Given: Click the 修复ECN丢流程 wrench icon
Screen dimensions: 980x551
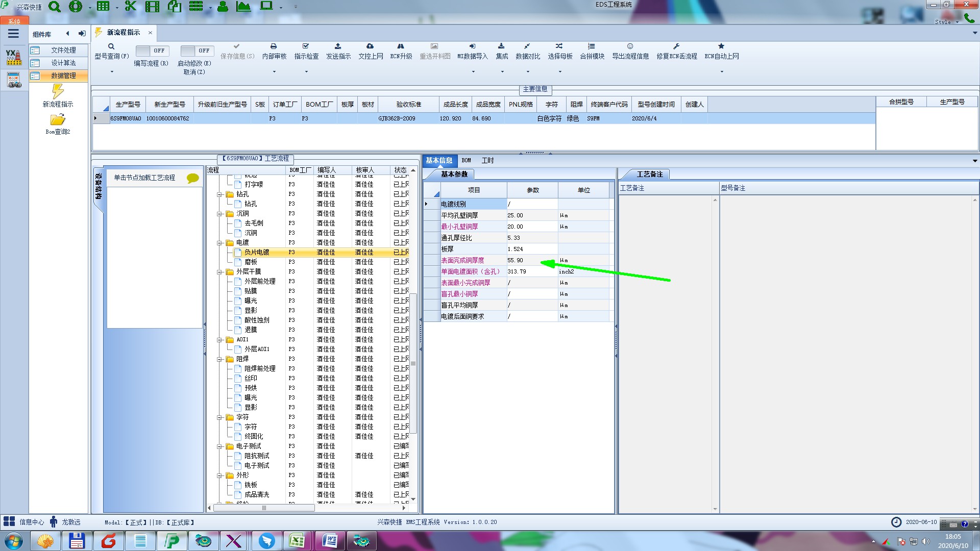Looking at the screenshot, I should [x=676, y=46].
